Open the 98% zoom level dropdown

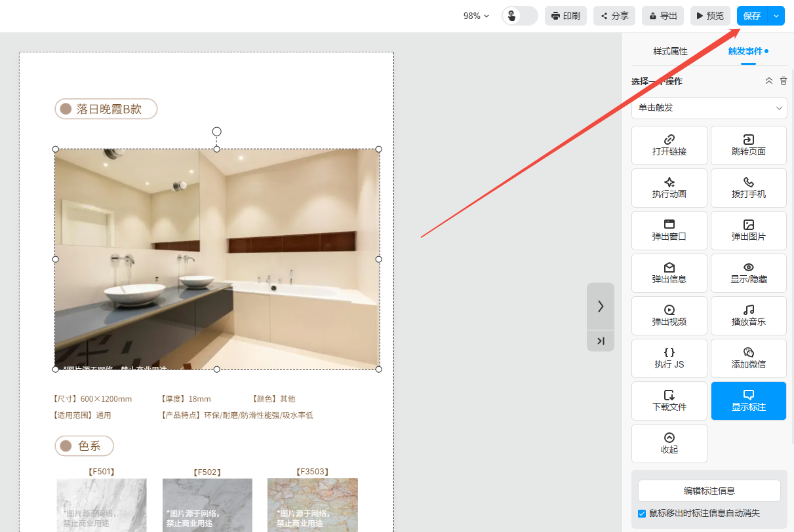coord(476,16)
